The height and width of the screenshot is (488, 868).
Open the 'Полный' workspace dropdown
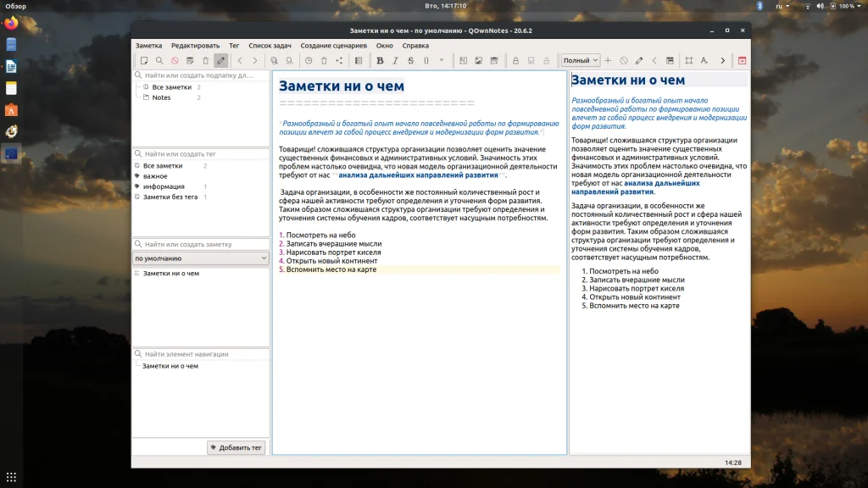coord(581,61)
